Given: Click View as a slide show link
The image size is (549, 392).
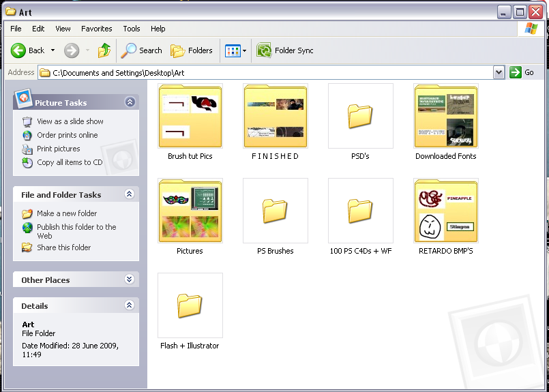Looking at the screenshot, I should pyautogui.click(x=70, y=121).
